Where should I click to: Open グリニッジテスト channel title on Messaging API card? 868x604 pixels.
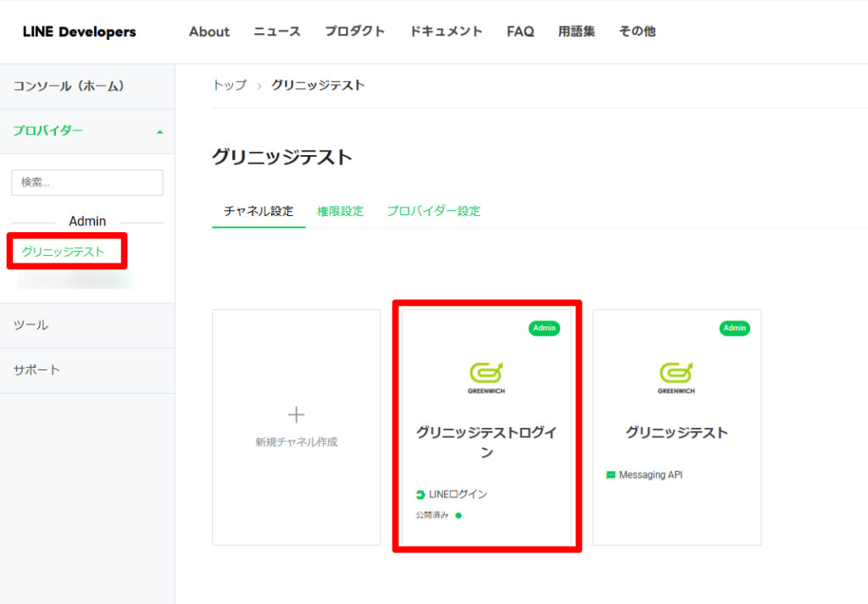click(676, 433)
